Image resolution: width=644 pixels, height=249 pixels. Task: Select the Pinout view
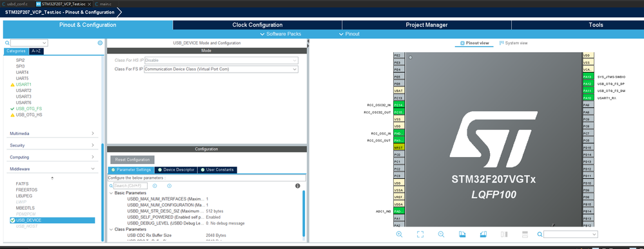pos(474,43)
